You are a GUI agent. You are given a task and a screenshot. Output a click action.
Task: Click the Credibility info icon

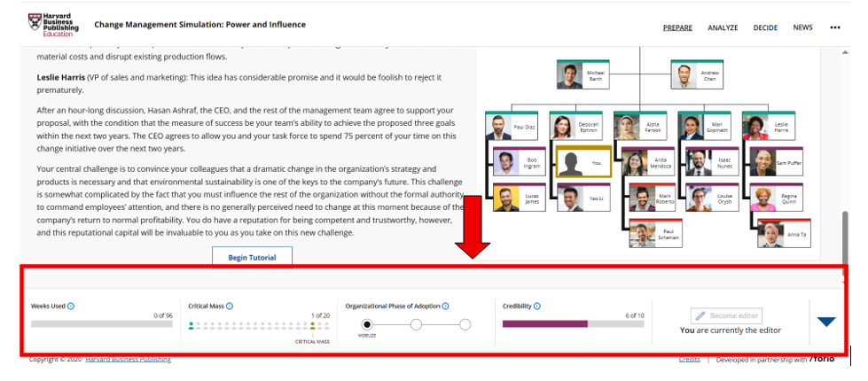537,307
